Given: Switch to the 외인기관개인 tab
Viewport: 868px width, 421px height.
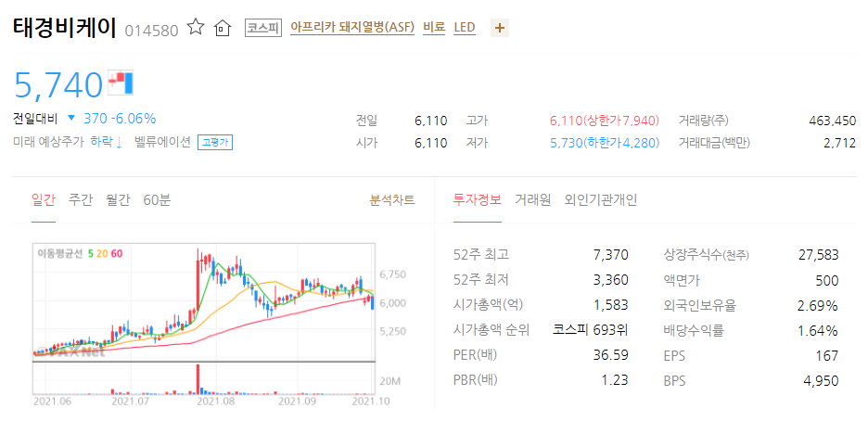Looking at the screenshot, I should [x=601, y=199].
